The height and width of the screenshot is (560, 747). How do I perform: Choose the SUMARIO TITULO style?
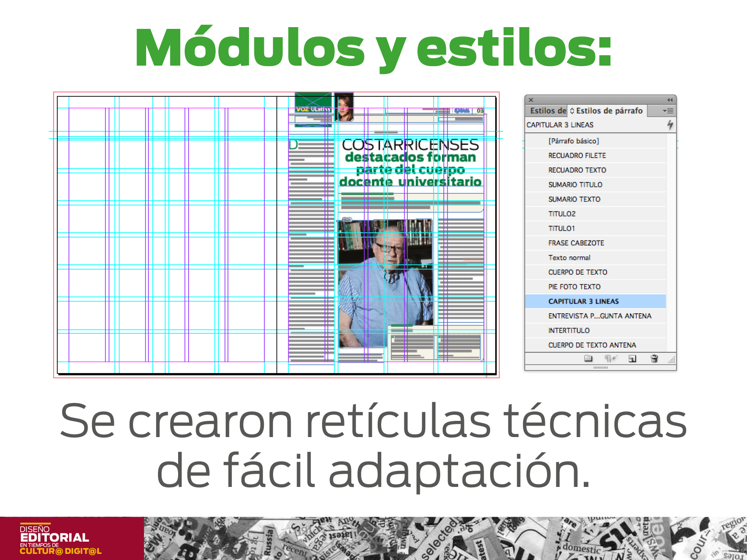coord(575,185)
